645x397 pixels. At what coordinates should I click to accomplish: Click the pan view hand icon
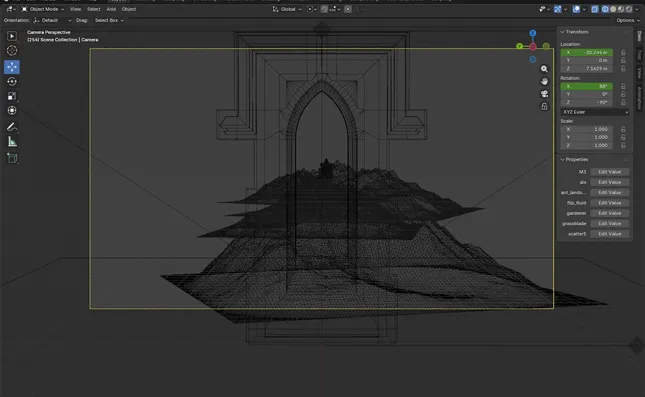pos(544,81)
